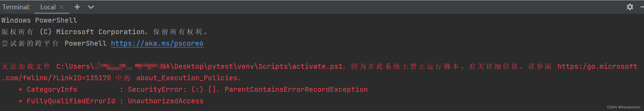Screen dimensions: 644x111
Task: Switch to the Local tab
Action: [48, 7]
